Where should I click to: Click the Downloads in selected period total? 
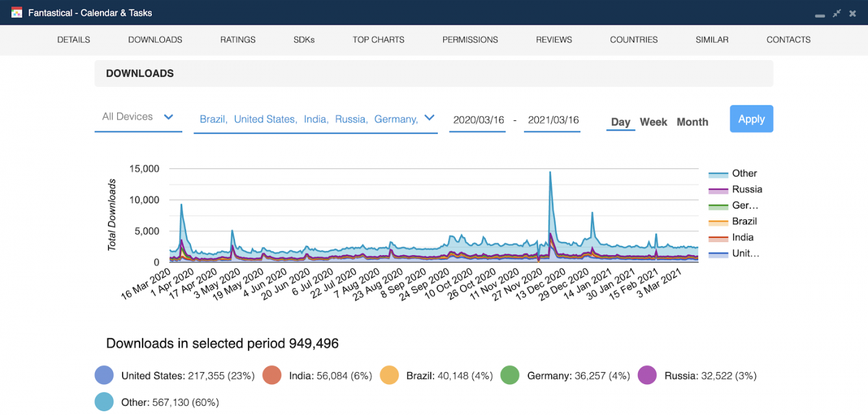(223, 343)
